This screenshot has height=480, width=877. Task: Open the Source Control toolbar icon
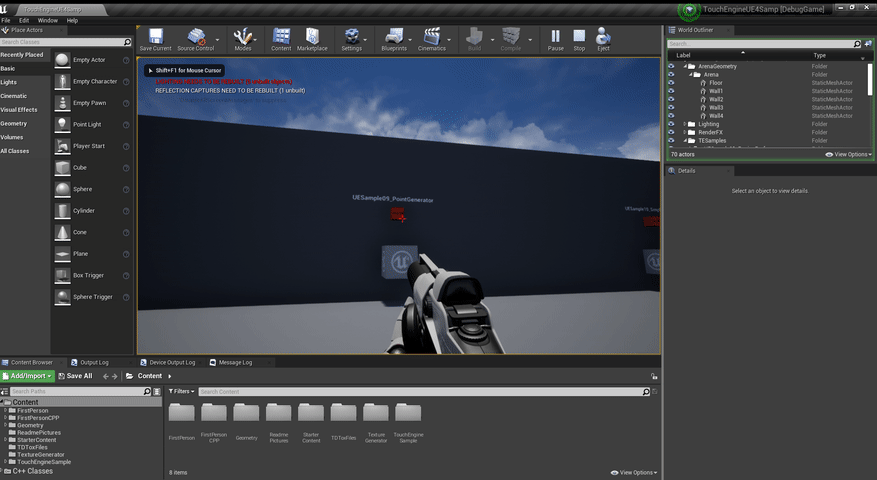[x=195, y=39]
